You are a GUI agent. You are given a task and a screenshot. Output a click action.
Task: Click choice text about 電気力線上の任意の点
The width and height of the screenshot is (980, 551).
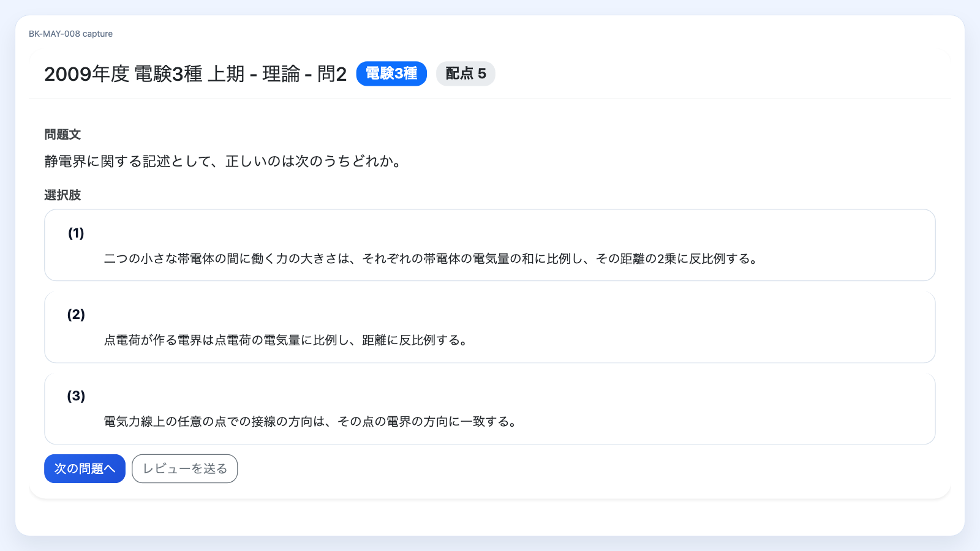point(311,422)
